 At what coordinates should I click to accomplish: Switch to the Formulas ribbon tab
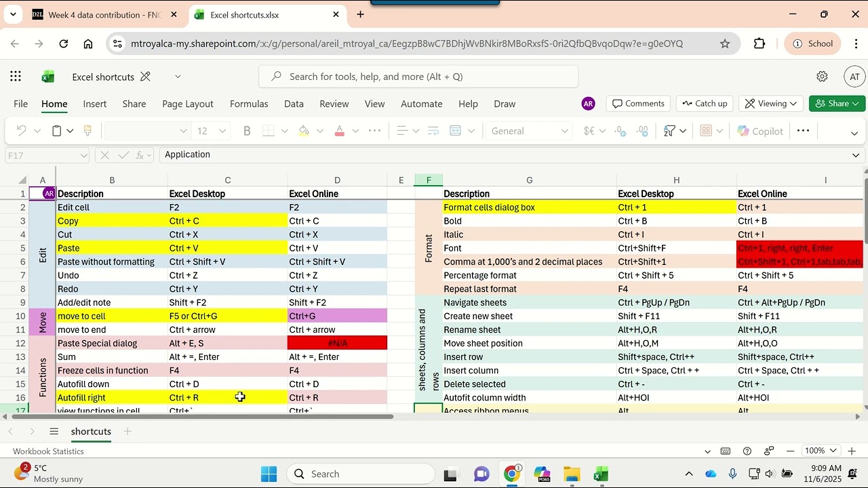pos(249,104)
